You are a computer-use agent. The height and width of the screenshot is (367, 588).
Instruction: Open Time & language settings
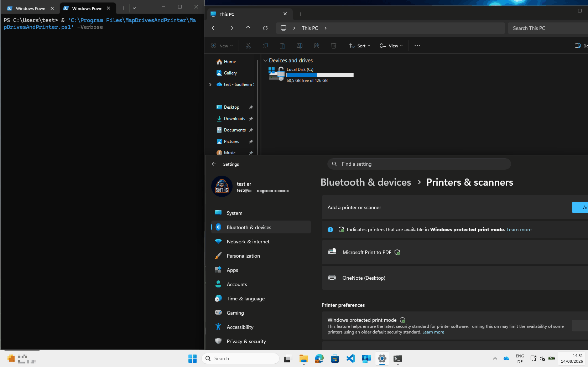point(261,299)
